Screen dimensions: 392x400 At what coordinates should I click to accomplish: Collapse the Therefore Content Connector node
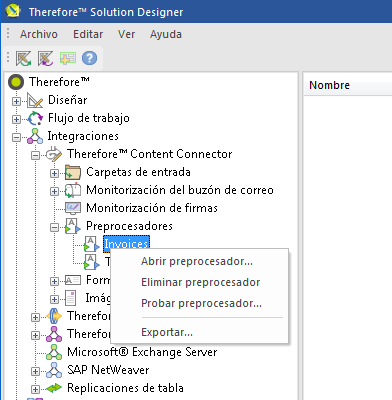(x=35, y=155)
